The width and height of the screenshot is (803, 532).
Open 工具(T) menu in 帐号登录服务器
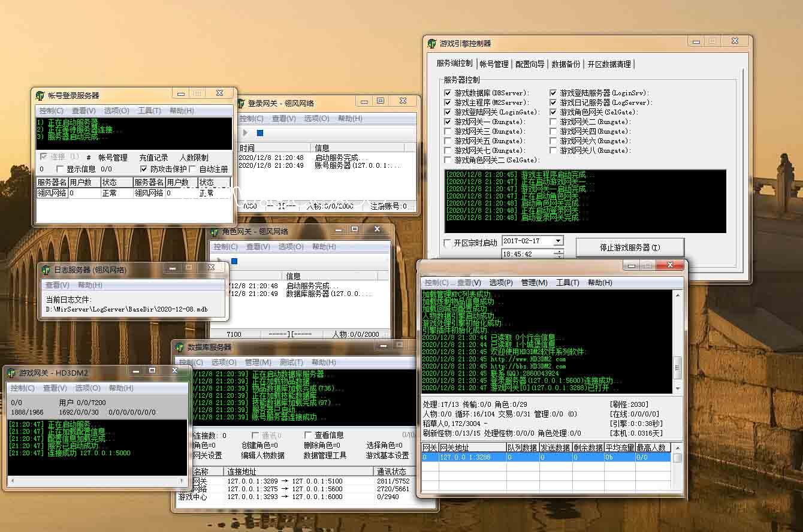pos(149,111)
